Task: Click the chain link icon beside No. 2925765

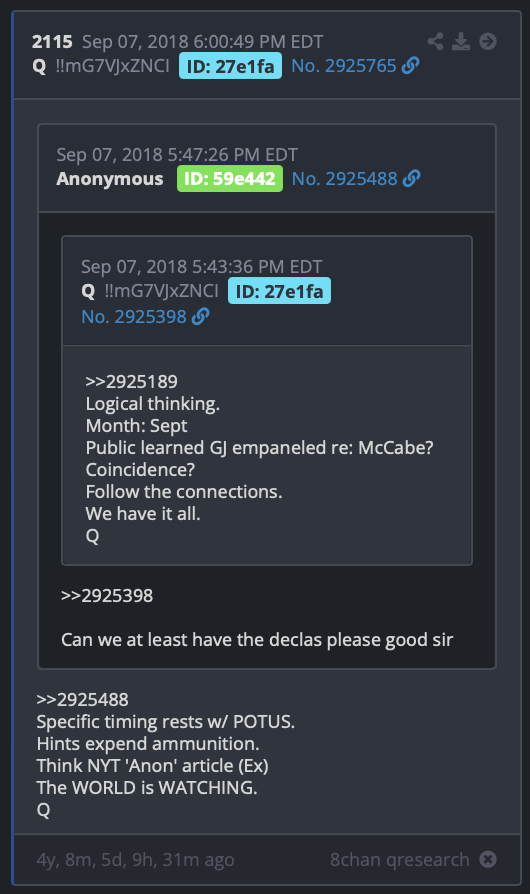Action: [410, 66]
